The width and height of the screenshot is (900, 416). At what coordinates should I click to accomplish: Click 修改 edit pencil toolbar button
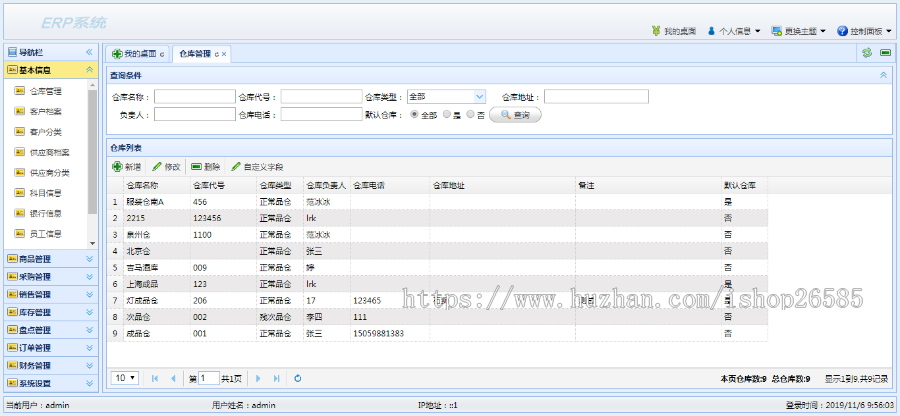[x=166, y=167]
